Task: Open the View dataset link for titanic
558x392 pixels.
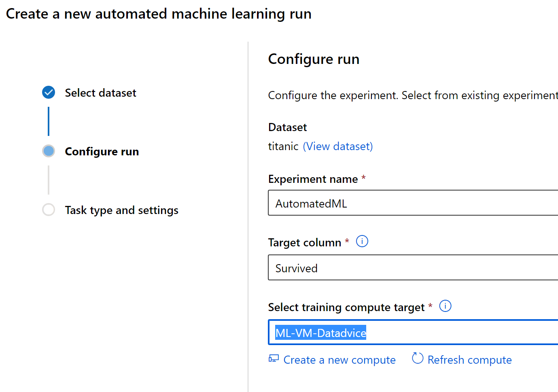Action: (337, 146)
